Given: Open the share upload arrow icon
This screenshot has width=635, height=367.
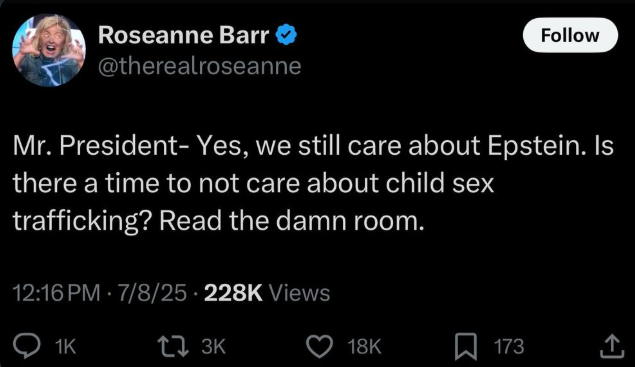Looking at the screenshot, I should pyautogui.click(x=611, y=346).
